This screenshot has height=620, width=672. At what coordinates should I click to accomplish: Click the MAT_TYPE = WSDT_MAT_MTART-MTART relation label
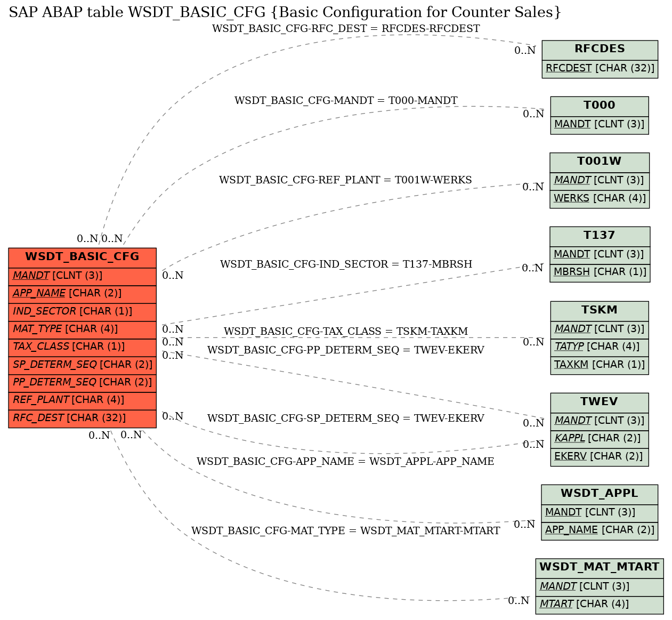click(345, 531)
